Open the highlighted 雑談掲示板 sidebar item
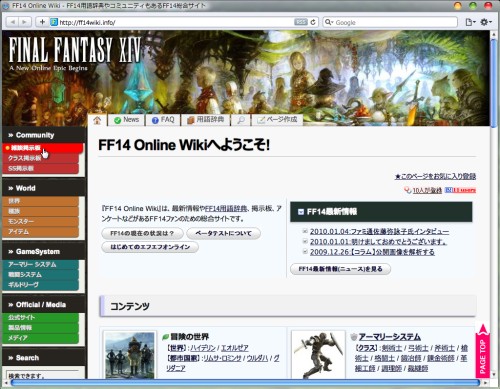The width and height of the screenshot is (500, 389). click(42, 148)
